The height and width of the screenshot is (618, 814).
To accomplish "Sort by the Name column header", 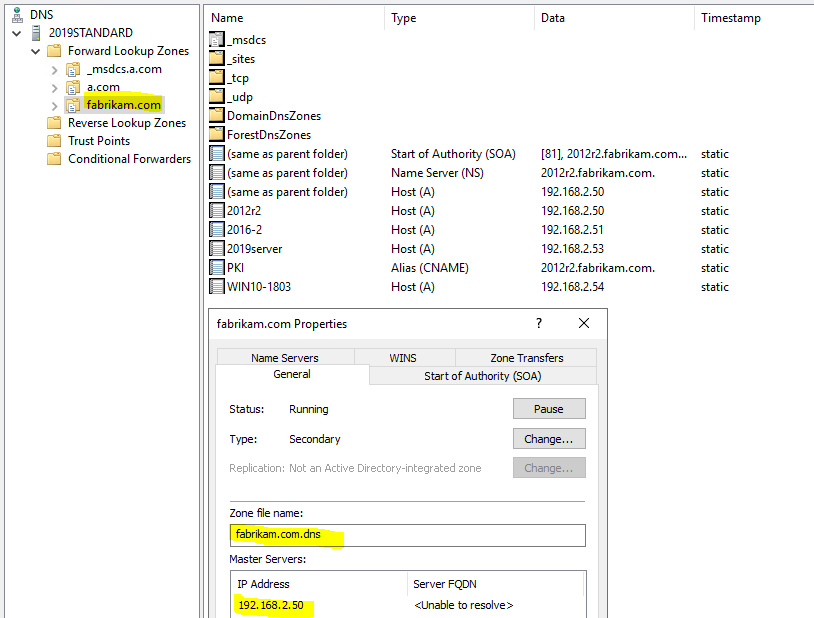I will (x=296, y=18).
